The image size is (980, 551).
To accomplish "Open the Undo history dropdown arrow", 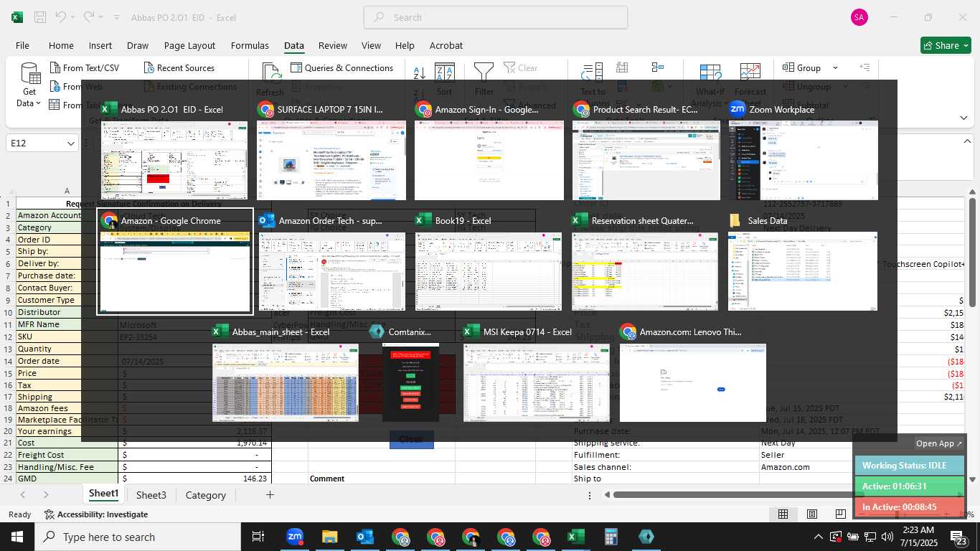I will [x=72, y=17].
